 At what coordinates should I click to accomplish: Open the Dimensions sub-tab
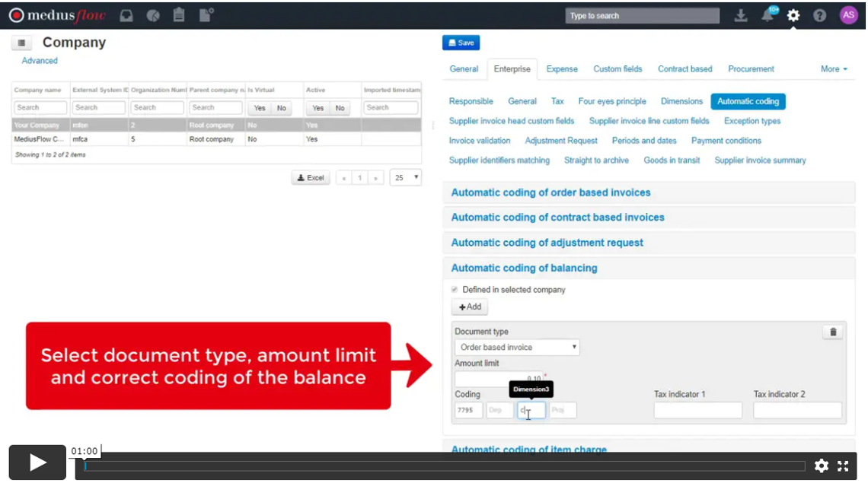pyautogui.click(x=681, y=101)
